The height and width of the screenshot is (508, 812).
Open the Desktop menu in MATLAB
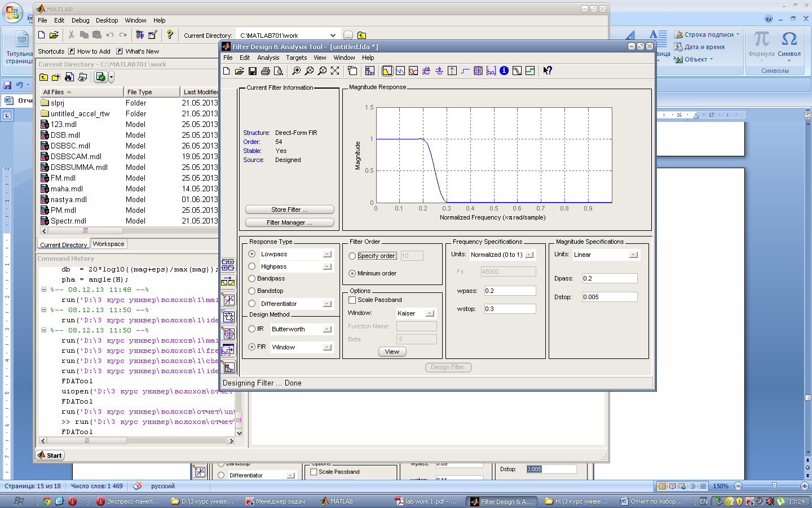pyautogui.click(x=107, y=20)
